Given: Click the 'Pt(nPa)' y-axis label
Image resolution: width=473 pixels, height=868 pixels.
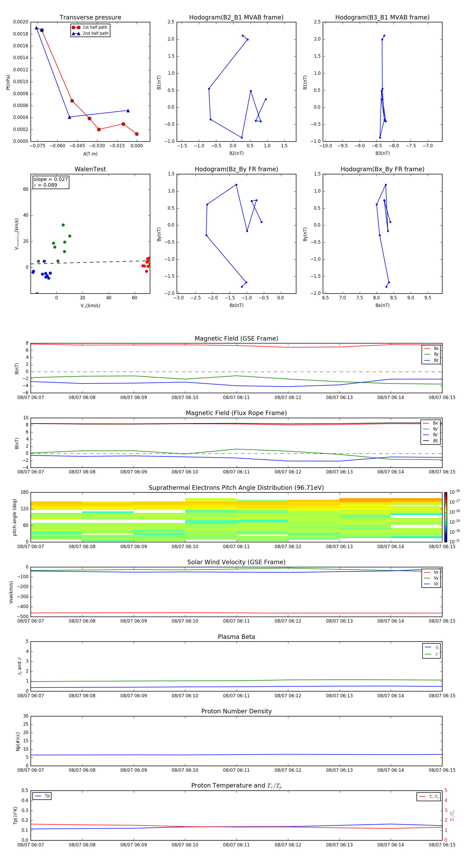Looking at the screenshot, I should [x=8, y=82].
